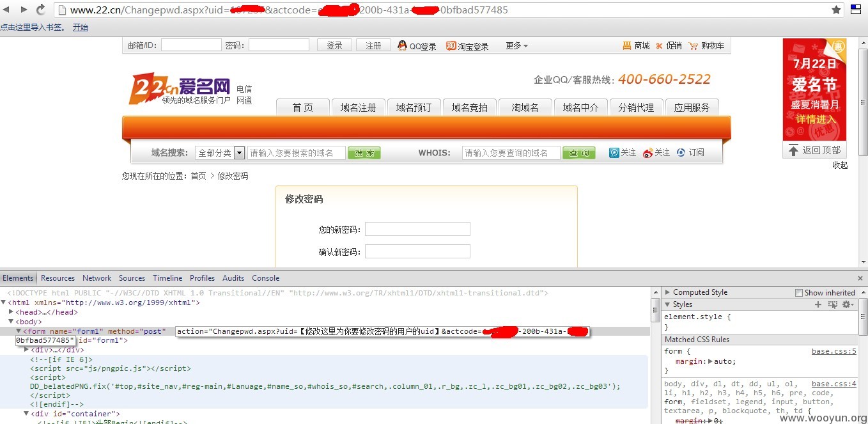The width and height of the screenshot is (868, 424).
Task: Reload the page with the refresh icon
Action: [40, 10]
